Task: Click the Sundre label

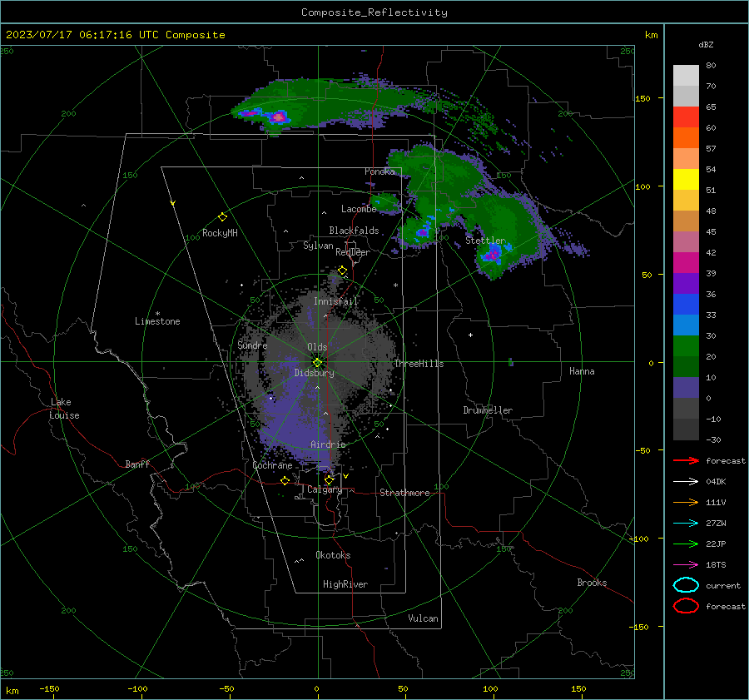Action: 252,345
